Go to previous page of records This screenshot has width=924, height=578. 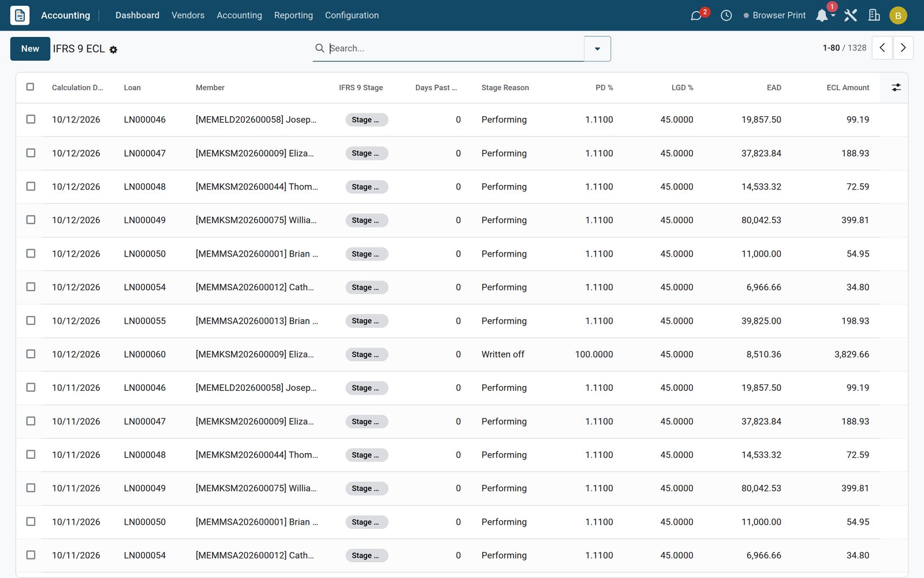coord(882,48)
